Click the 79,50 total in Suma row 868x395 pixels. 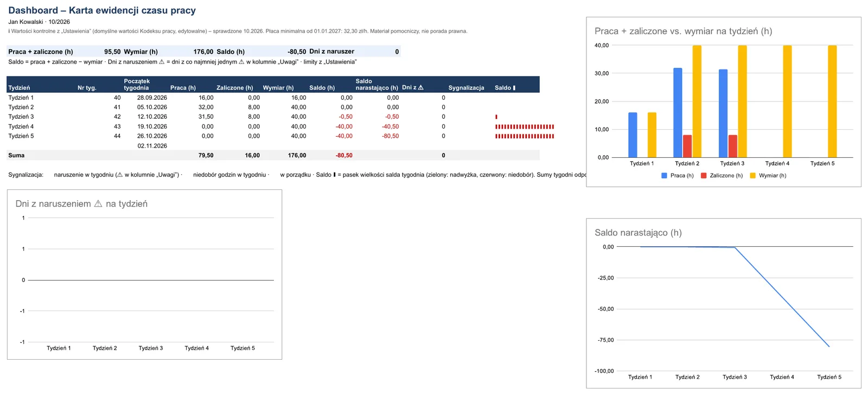point(206,155)
